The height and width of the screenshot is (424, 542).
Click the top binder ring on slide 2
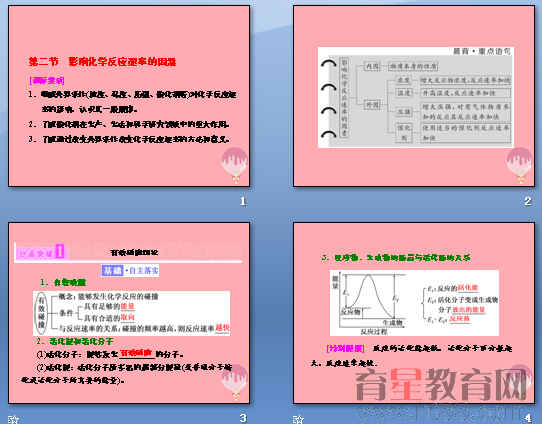(x=328, y=64)
